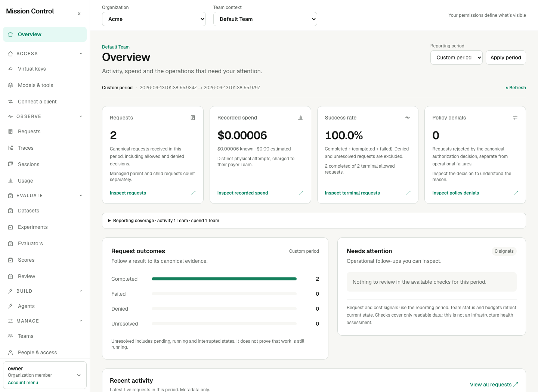538x392 pixels.
Task: Click the 0 signals badge
Action: click(504, 251)
